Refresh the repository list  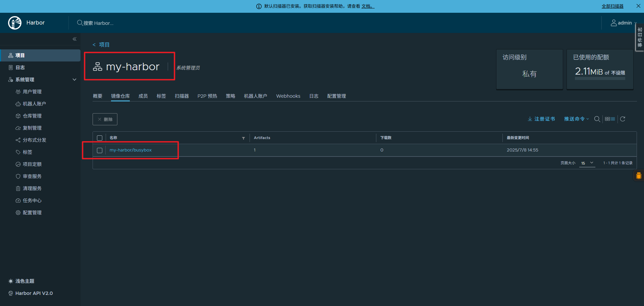click(623, 119)
